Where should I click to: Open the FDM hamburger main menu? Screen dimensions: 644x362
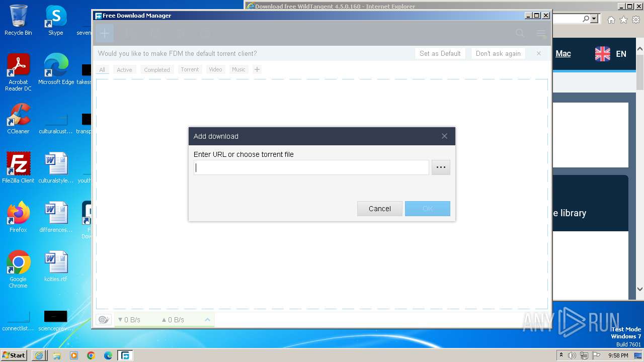coord(541,34)
